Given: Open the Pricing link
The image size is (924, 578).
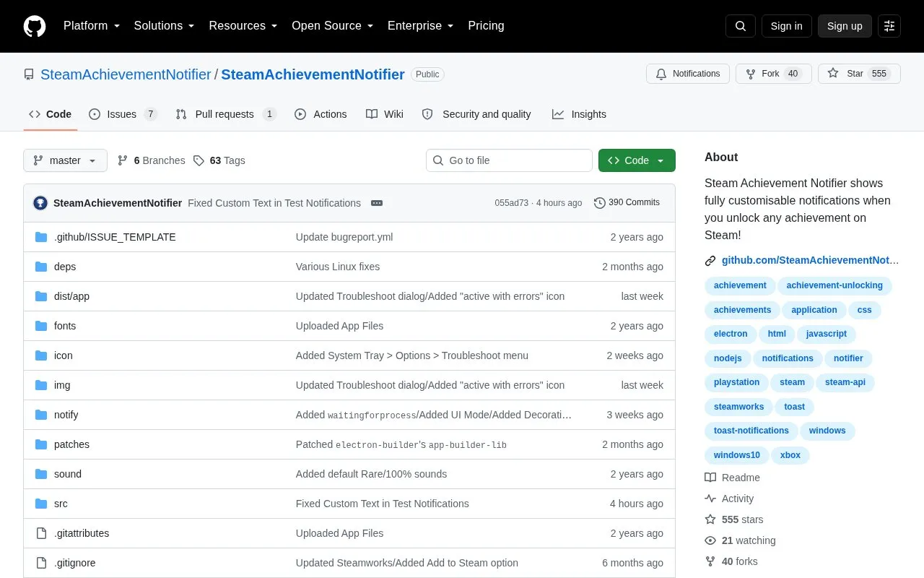Looking at the screenshot, I should point(486,26).
